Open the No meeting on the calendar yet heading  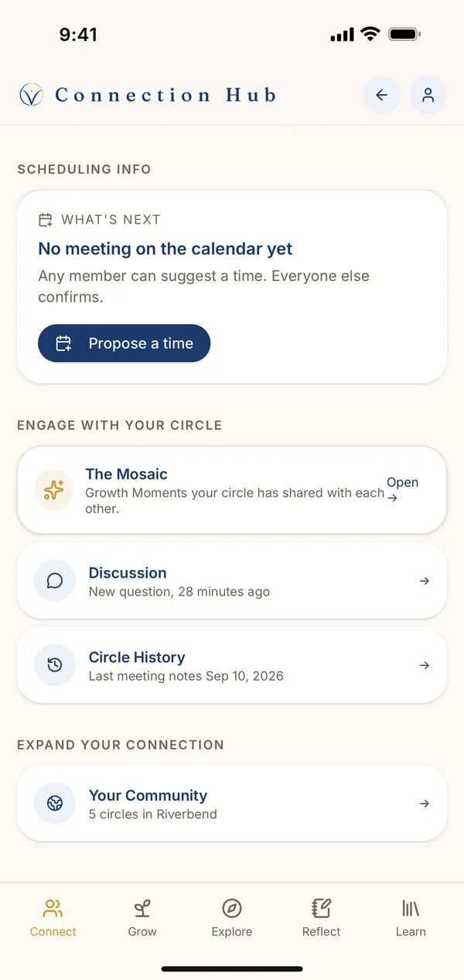point(165,249)
